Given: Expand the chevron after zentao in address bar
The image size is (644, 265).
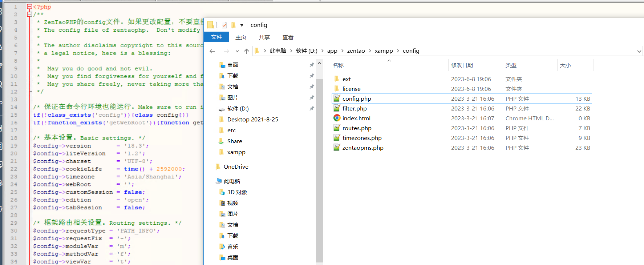Looking at the screenshot, I should (370, 51).
